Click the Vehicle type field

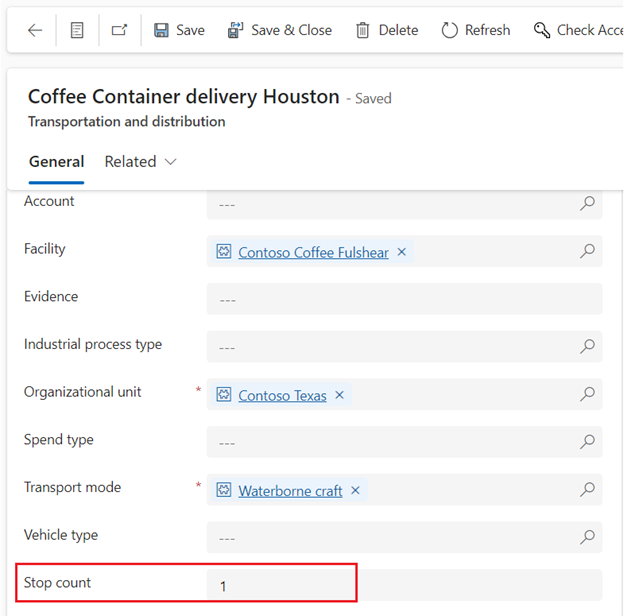(x=404, y=537)
